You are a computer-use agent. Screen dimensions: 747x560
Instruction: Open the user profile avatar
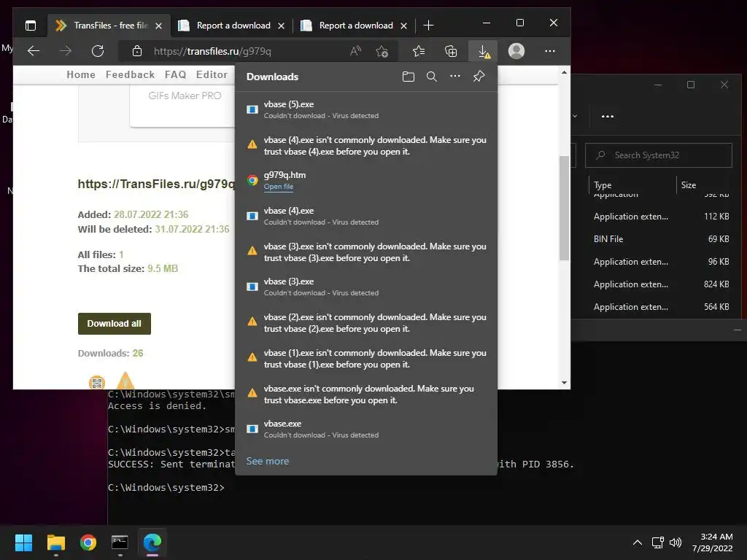(x=516, y=51)
